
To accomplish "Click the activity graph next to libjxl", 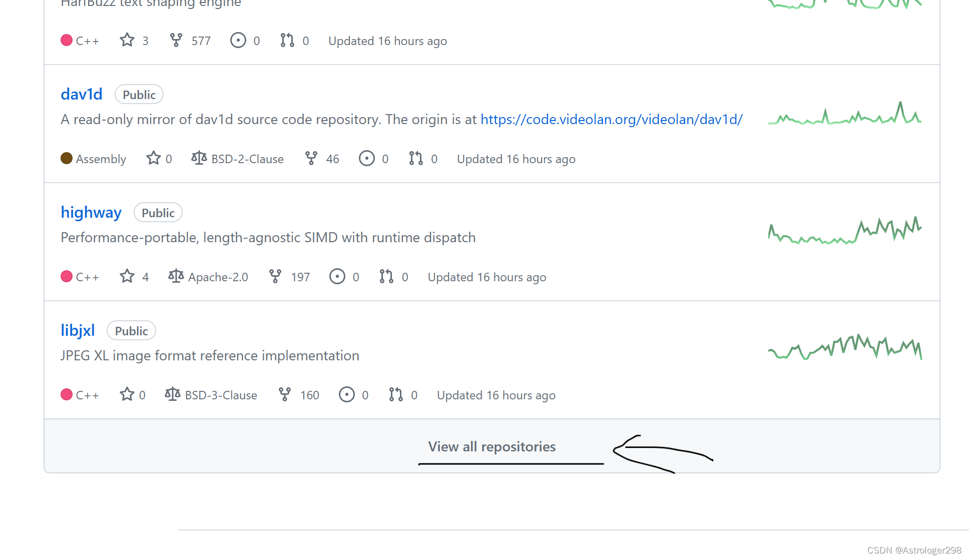I will click(846, 347).
